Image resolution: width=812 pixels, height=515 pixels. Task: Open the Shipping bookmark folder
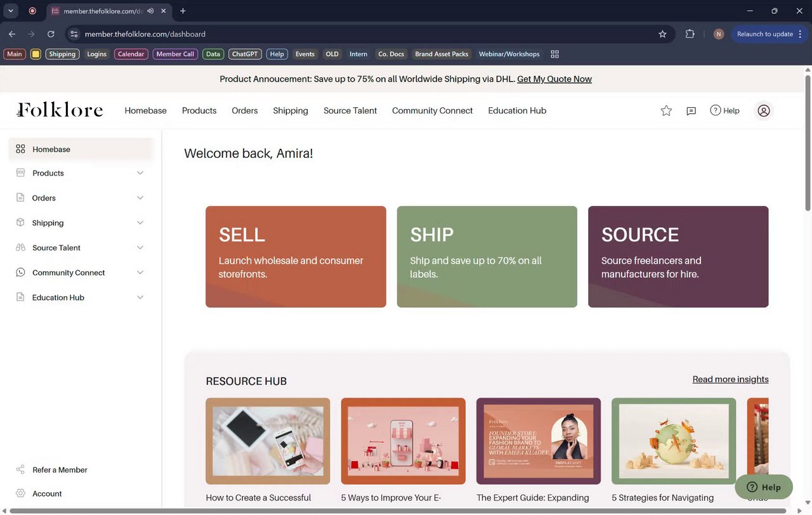click(x=62, y=54)
